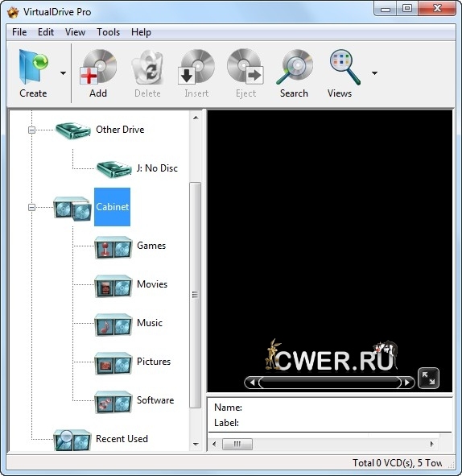The width and height of the screenshot is (462, 476).
Task: Click the Movies cabinet icon
Action: (x=113, y=286)
